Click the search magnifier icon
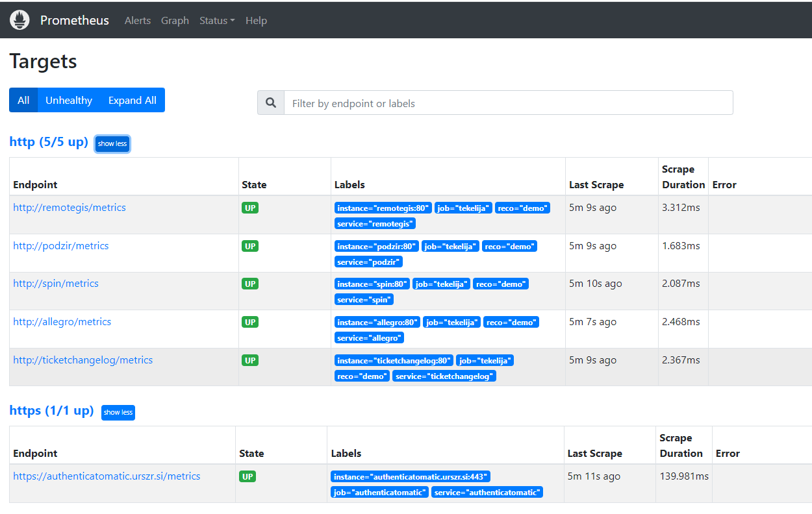 tap(271, 103)
